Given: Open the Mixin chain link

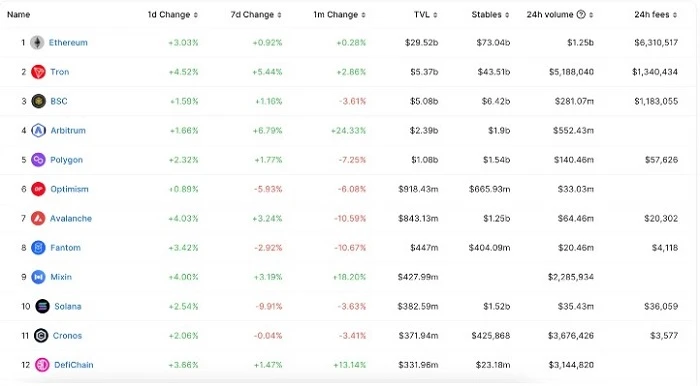Looking at the screenshot, I should click(x=61, y=277).
